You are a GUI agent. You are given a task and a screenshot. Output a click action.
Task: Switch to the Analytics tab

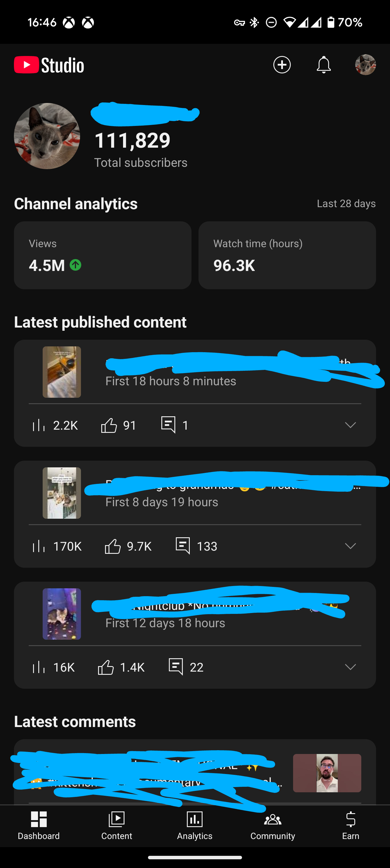tap(195, 826)
